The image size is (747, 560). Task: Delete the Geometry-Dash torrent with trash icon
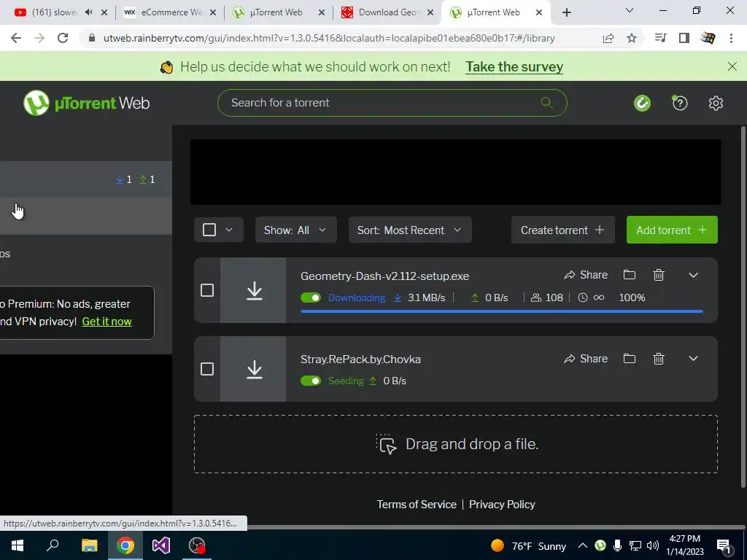[659, 275]
